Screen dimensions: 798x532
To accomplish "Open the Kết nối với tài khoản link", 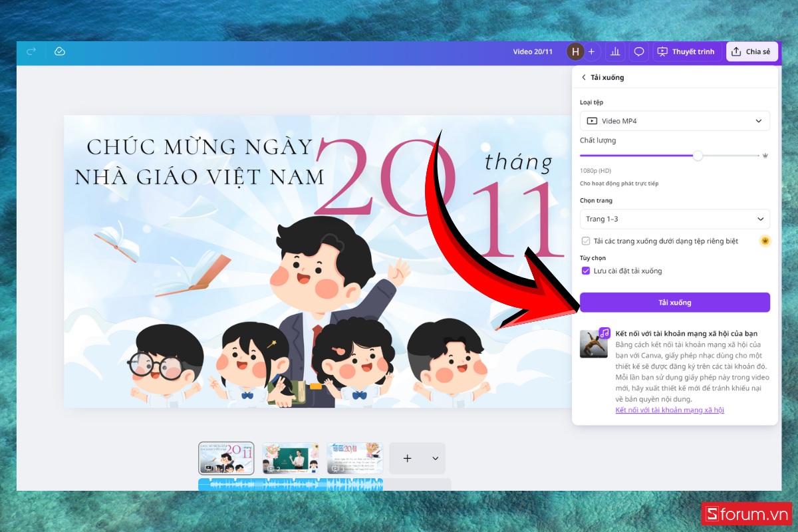I will 670,410.
